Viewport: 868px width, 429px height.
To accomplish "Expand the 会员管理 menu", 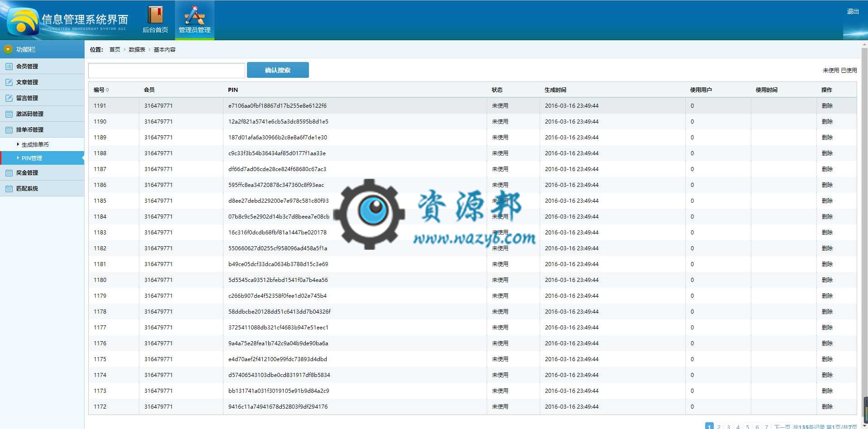I will 42,66.
